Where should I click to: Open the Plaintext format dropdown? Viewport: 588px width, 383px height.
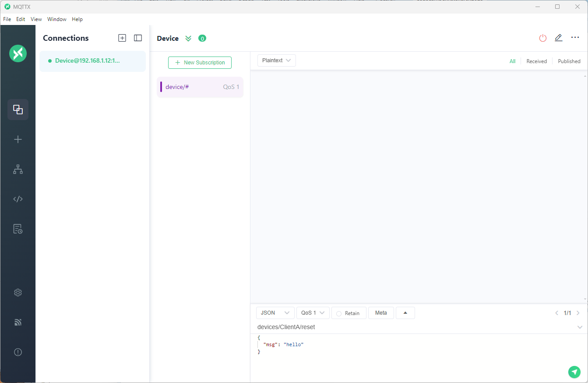[x=276, y=60]
